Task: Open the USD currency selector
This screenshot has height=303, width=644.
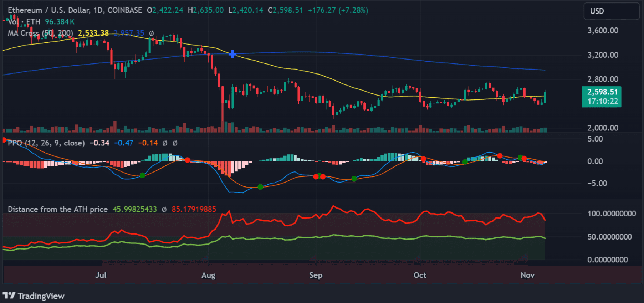Action: (x=611, y=11)
